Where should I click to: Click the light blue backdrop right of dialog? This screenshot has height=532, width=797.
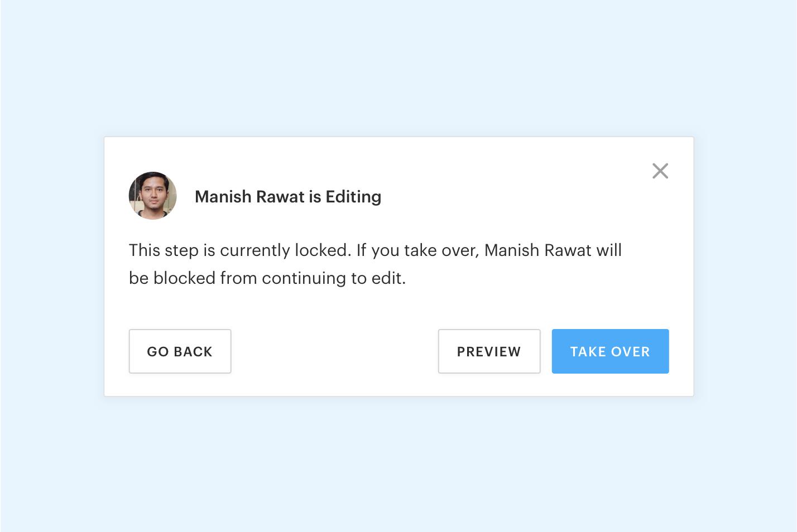[x=745, y=267]
